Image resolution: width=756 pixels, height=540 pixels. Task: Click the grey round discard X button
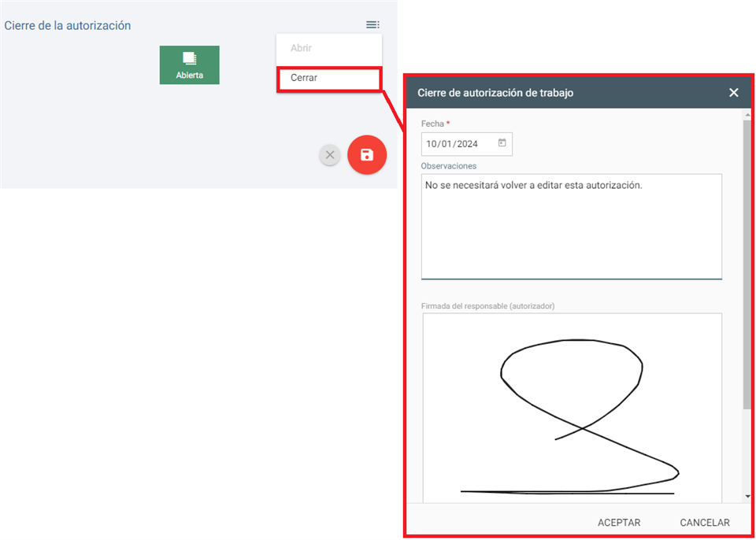coord(330,155)
